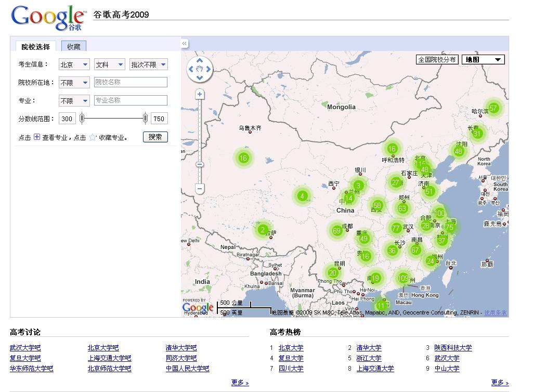Pan the map up with arrow control
Viewport: 546px width, 392px height.
pyautogui.click(x=200, y=61)
